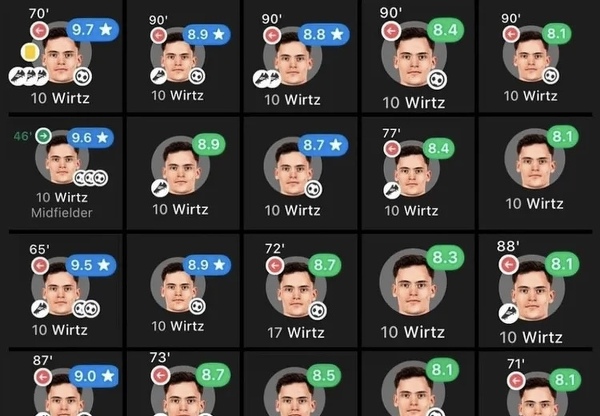This screenshot has width=600, height=416.
Task: Click the assist boot icon on 88' card
Action: pyautogui.click(x=509, y=313)
